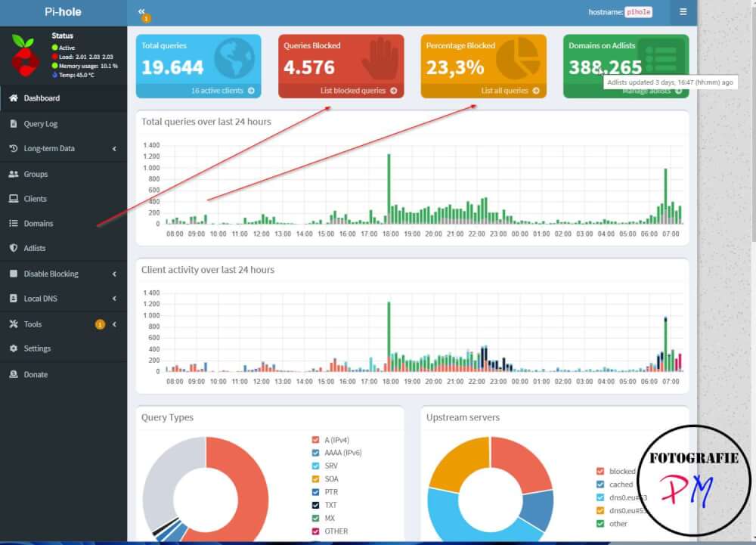This screenshot has width=756, height=545.
Task: Click hand icon in Queries Blocked card
Action: 381,59
